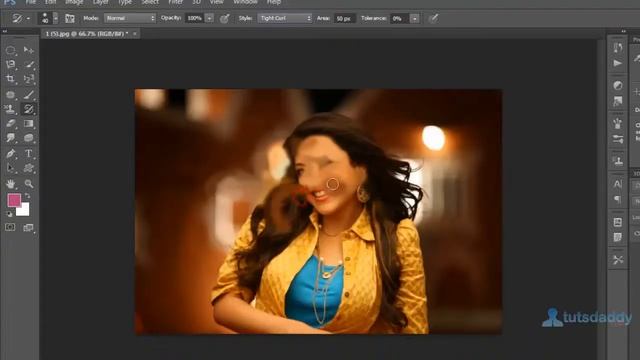This screenshot has width=640, height=360.
Task: Select the Hand tool
Action: click(x=11, y=184)
